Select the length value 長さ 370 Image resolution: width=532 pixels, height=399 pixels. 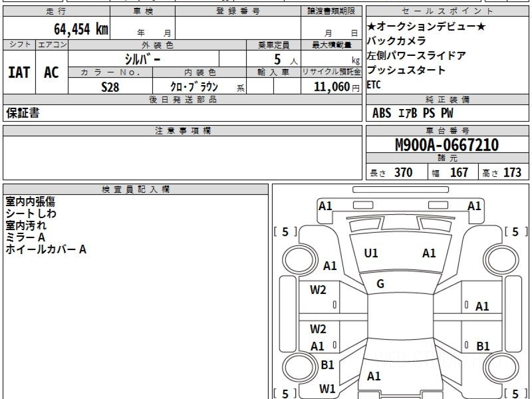(391, 172)
